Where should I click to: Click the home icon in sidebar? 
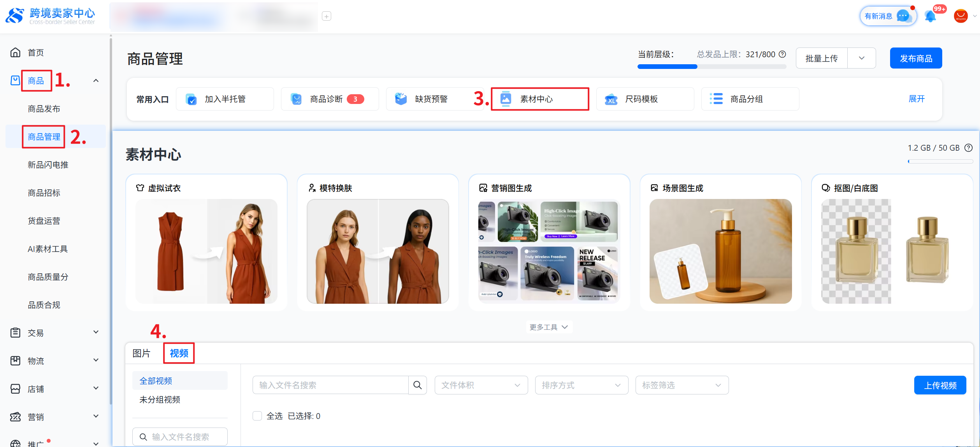tap(15, 53)
